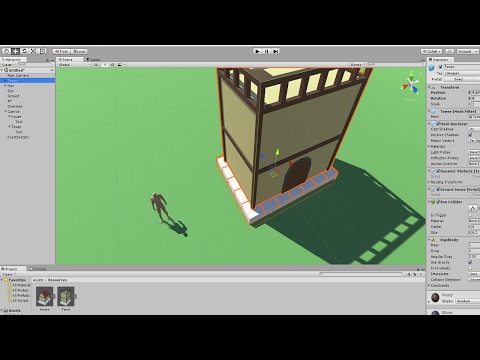Toggle the Mesh Renderer enabled checkbox
This screenshot has height=360, width=480.
[438, 124]
